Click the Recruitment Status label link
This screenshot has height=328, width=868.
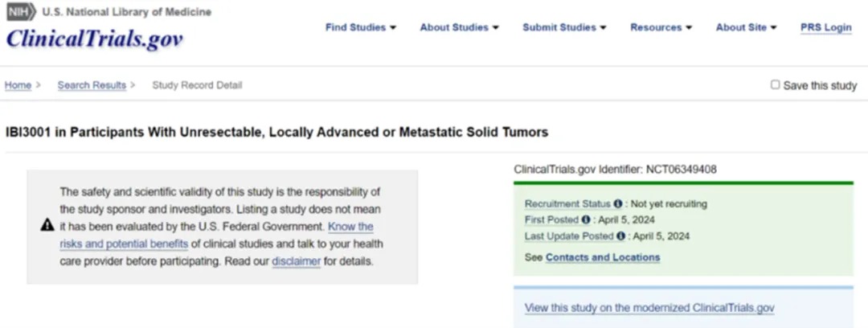point(567,204)
